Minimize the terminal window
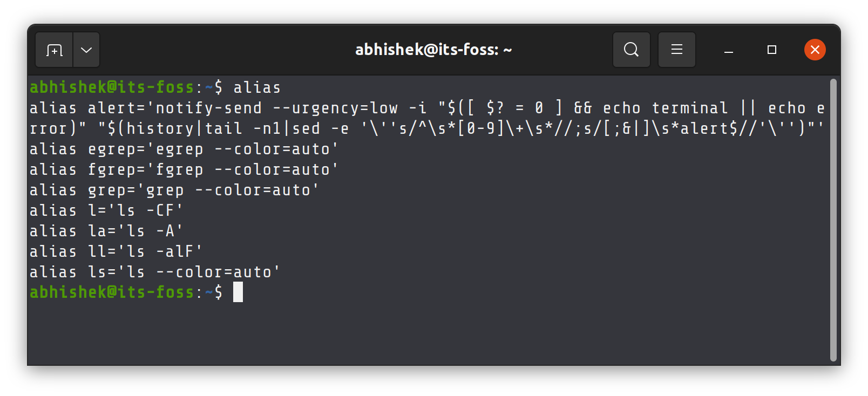 point(729,50)
